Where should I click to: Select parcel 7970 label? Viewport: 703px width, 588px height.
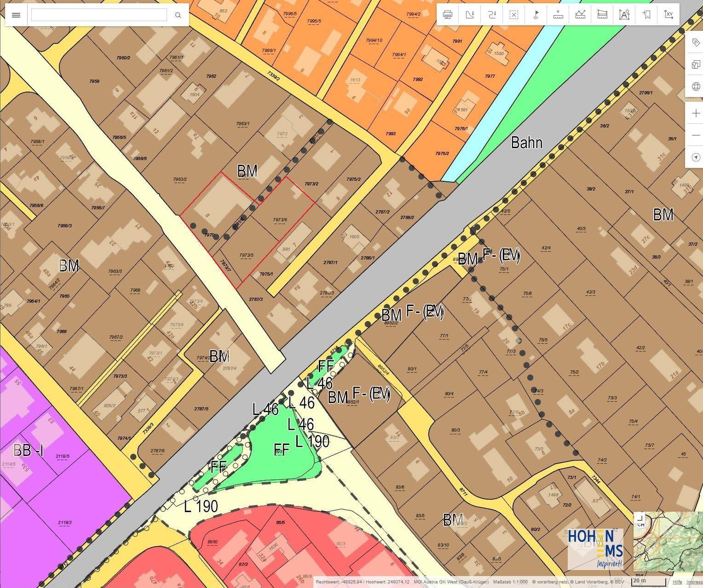pos(209,235)
